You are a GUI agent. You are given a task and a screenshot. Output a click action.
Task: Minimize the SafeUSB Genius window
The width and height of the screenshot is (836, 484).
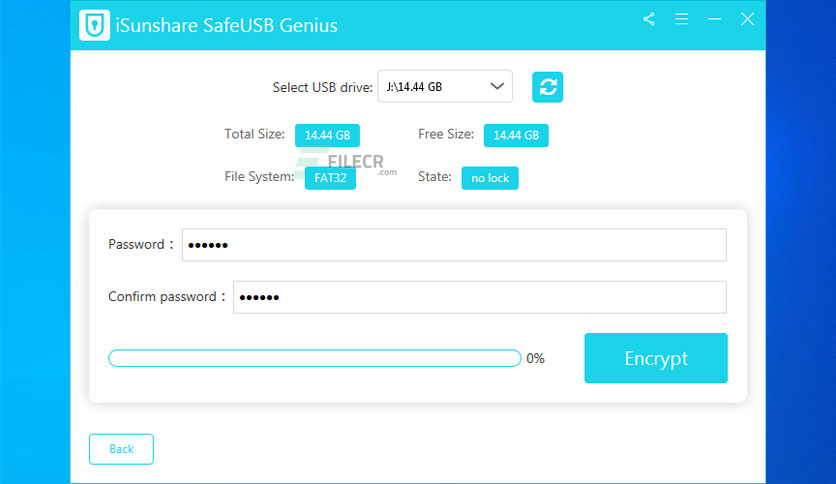click(714, 19)
